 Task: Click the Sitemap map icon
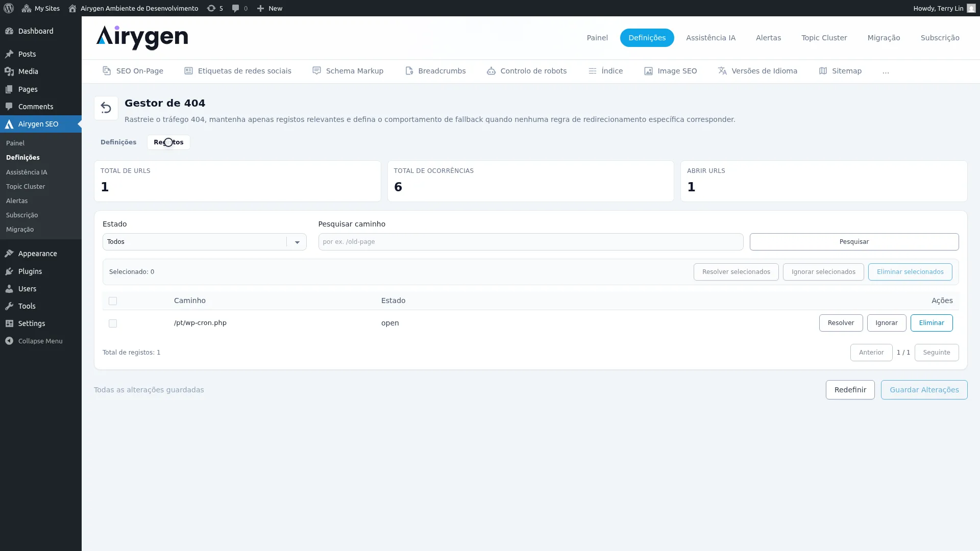(823, 71)
